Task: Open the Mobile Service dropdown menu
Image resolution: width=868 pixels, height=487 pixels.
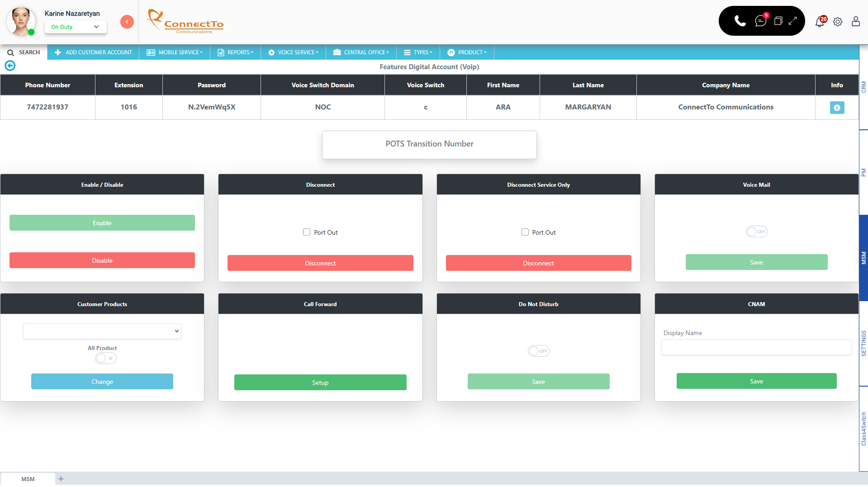Action: click(175, 52)
